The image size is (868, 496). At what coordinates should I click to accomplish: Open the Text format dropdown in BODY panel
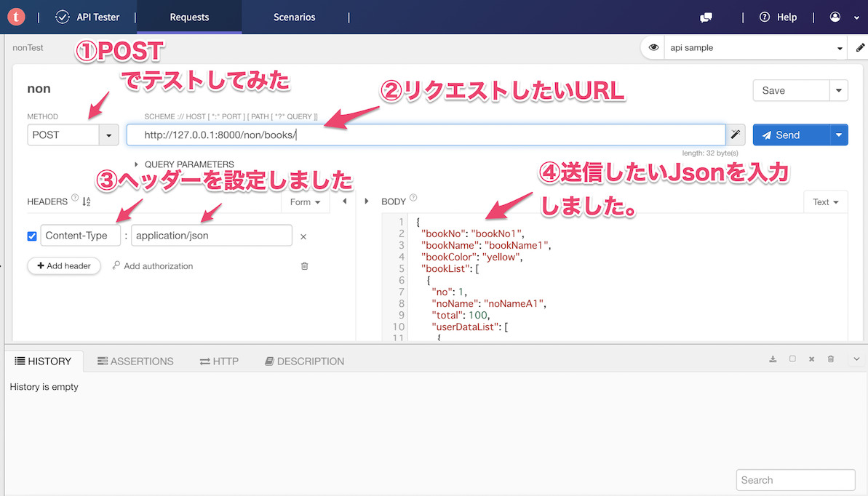tap(826, 201)
